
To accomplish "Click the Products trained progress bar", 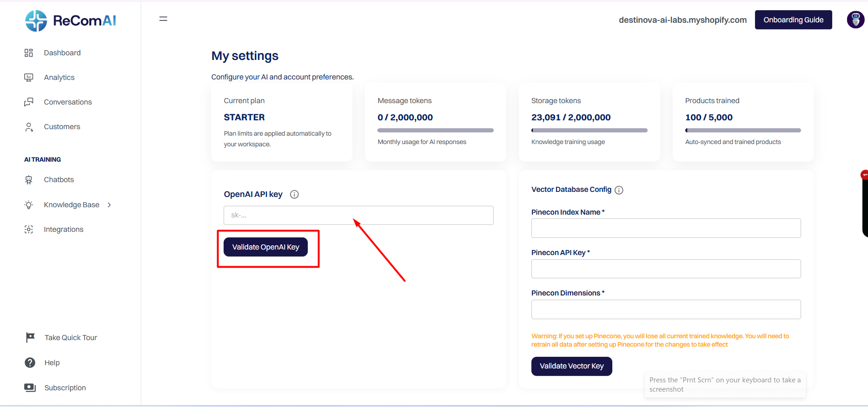I will (743, 131).
